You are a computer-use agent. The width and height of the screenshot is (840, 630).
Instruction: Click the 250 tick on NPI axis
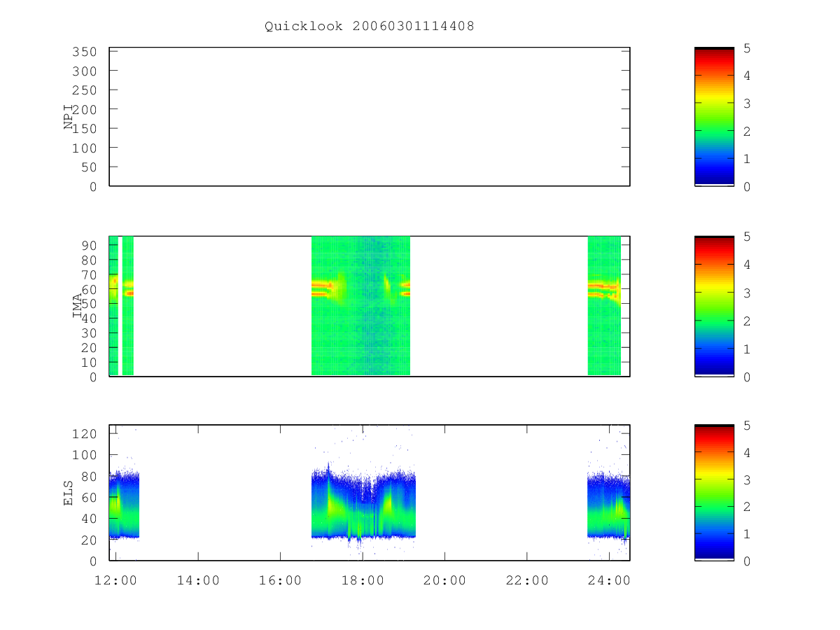[85, 90]
